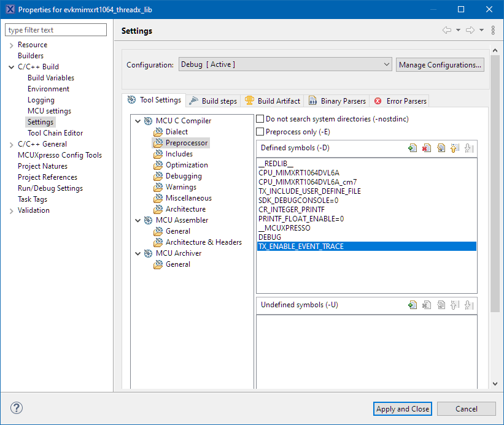The width and height of the screenshot is (504, 425).
Task: Click the Add undefined symbol icon
Action: (413, 305)
